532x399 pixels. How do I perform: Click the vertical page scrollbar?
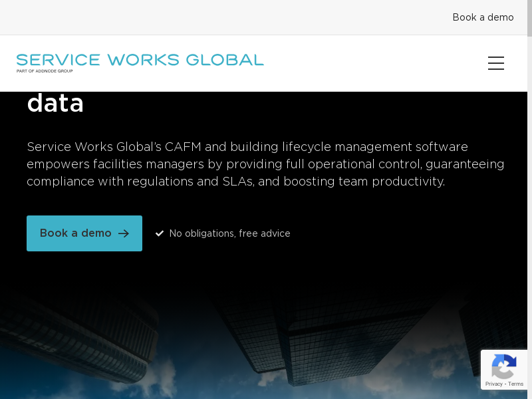[529, 199]
